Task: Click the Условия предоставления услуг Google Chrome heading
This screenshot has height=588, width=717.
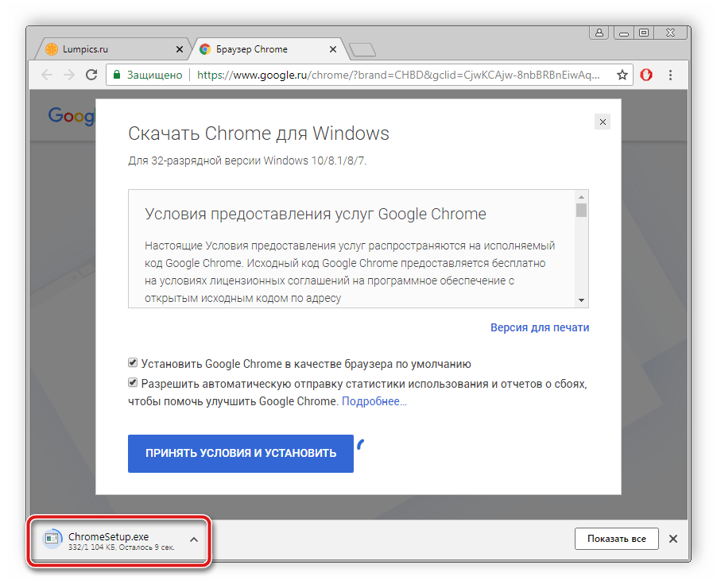Action: (316, 214)
